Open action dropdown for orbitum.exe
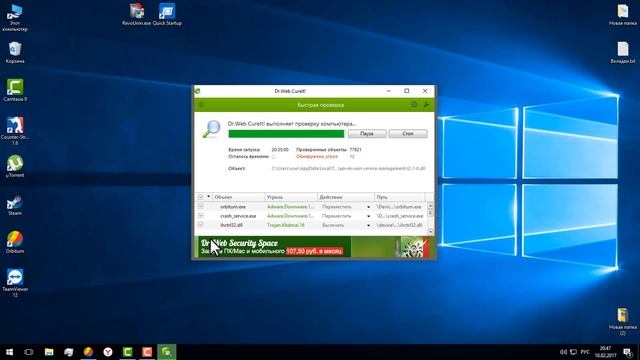 click(x=368, y=207)
